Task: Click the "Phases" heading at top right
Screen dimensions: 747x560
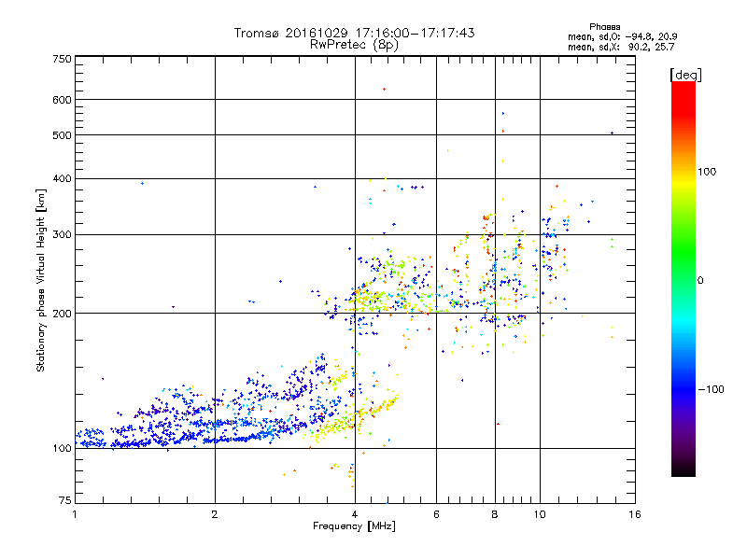Action: tap(604, 27)
